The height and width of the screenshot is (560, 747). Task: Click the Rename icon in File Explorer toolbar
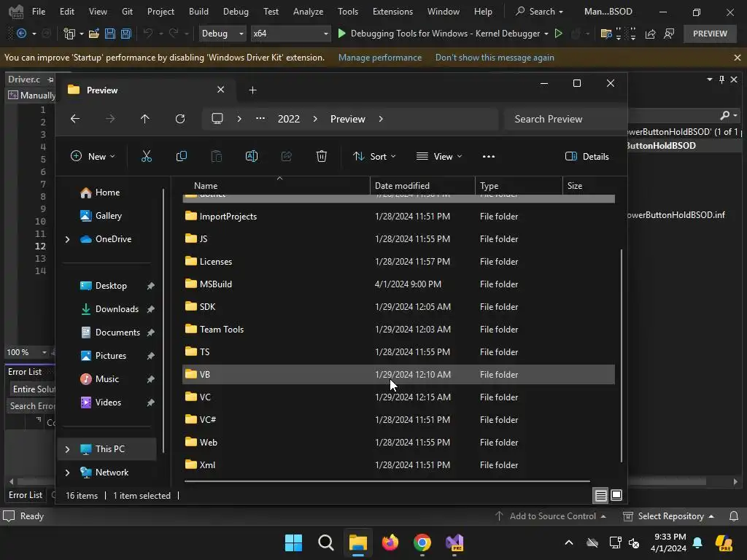click(252, 156)
